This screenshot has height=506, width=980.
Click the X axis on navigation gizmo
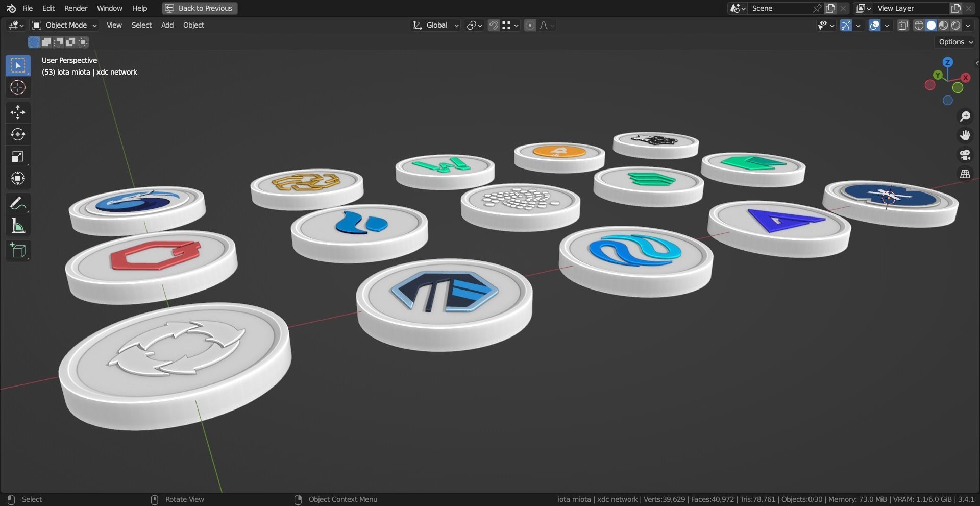[x=966, y=78]
